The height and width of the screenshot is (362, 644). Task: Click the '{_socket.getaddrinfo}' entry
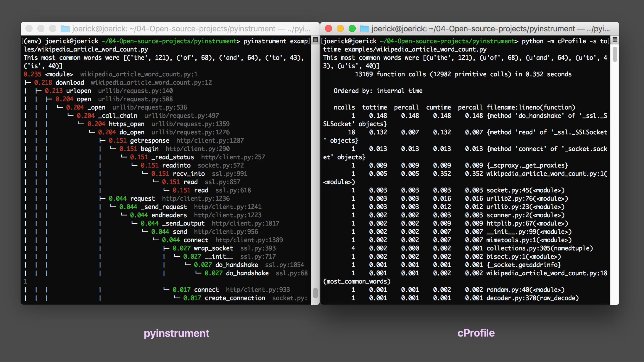point(524,265)
